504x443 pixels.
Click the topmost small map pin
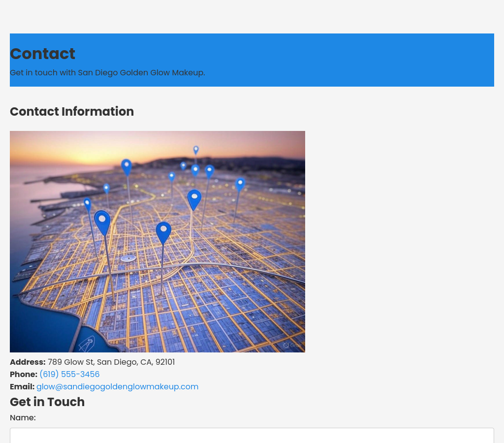[196, 149]
